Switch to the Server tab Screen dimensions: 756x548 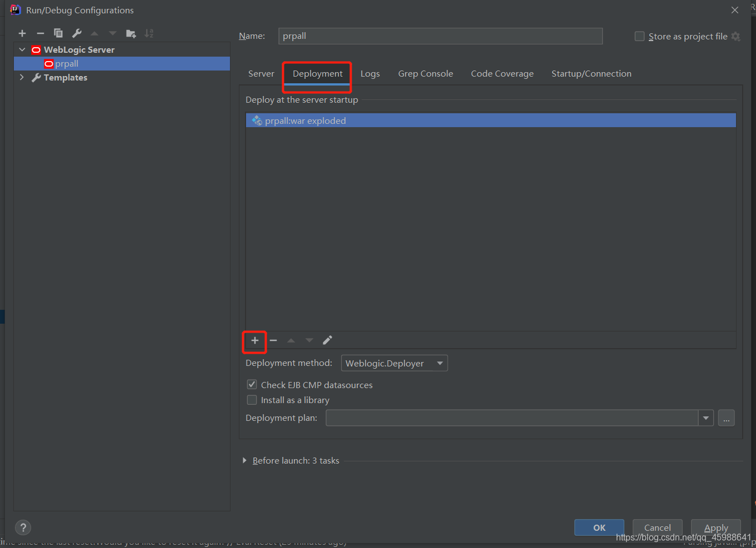(261, 74)
